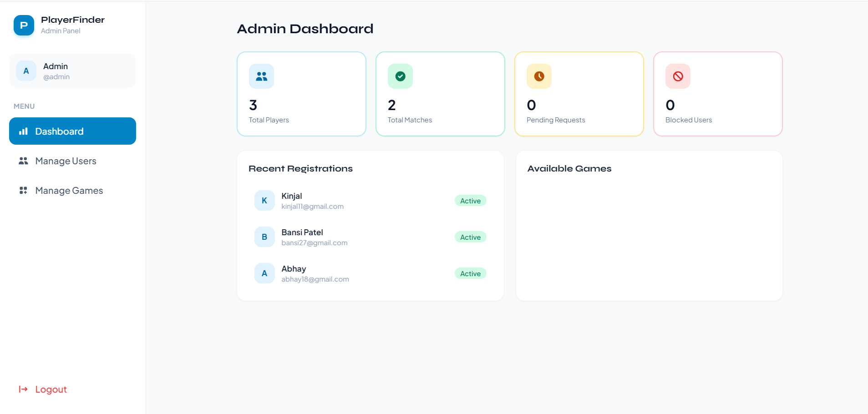This screenshot has height=414, width=868.
Task: Click the name Abhay
Action: coord(294,269)
